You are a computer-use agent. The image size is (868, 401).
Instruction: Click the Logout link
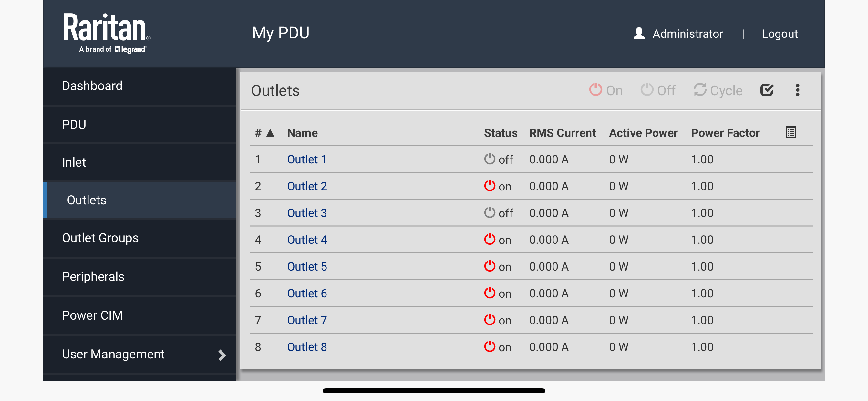tap(780, 34)
